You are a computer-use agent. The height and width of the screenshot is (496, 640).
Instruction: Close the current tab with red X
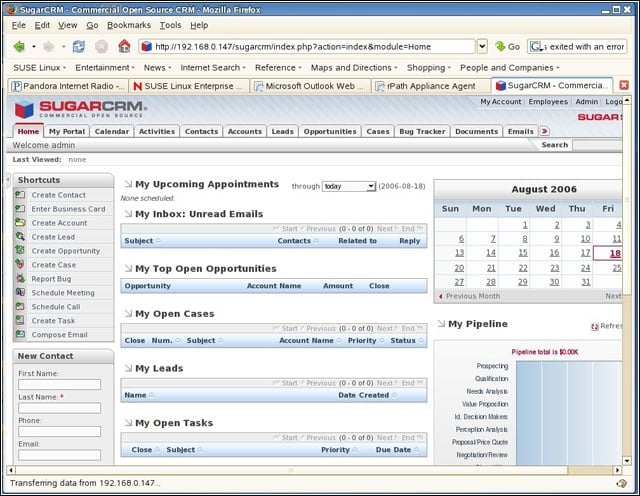(x=624, y=85)
